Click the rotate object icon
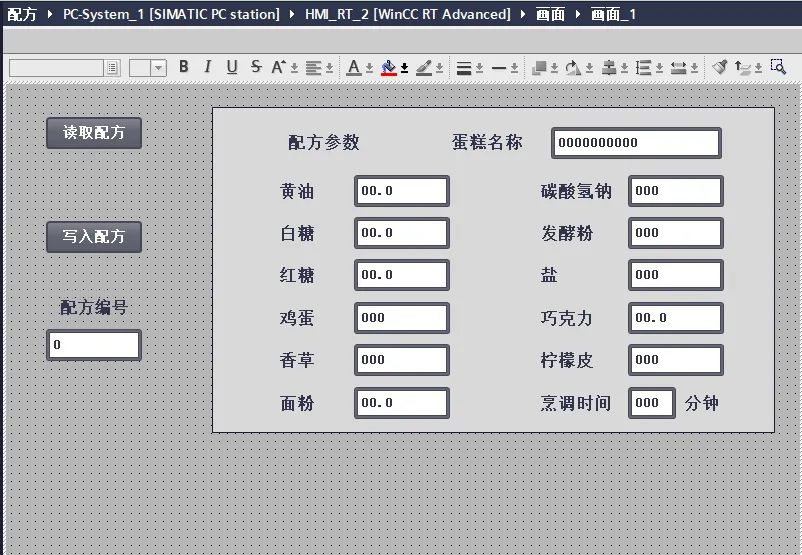 (x=573, y=68)
